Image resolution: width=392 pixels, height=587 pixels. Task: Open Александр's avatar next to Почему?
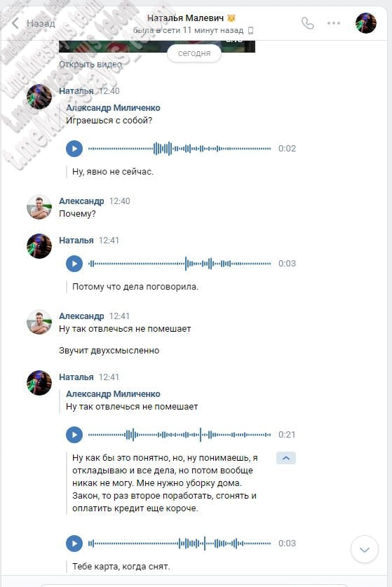click(x=39, y=207)
